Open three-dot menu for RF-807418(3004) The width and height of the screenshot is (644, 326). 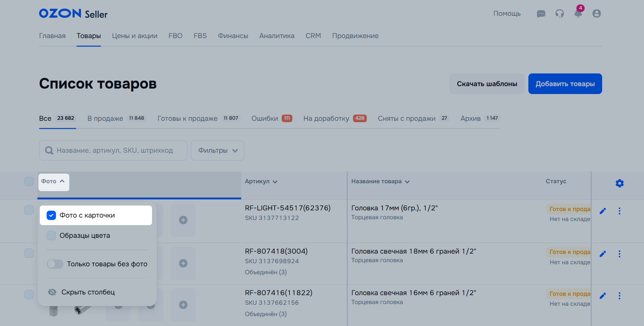coord(619,254)
